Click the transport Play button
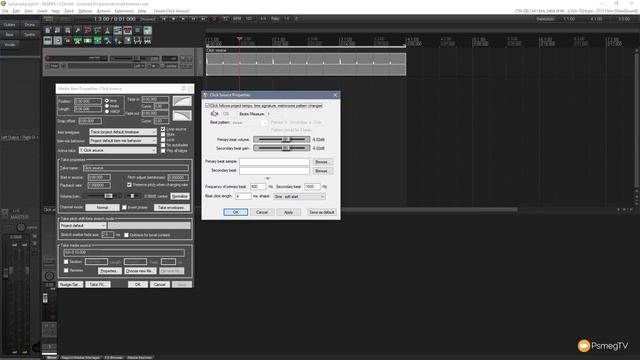This screenshot has width=640, height=360. click(183, 19)
